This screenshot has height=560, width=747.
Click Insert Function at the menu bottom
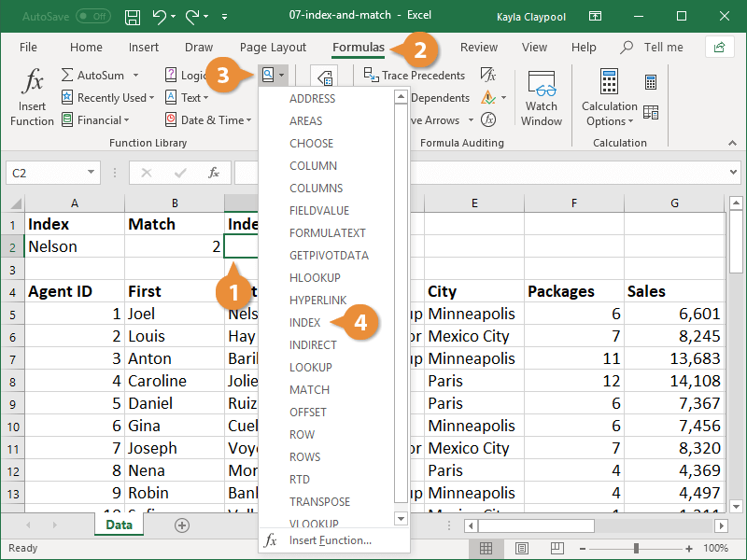click(x=330, y=540)
